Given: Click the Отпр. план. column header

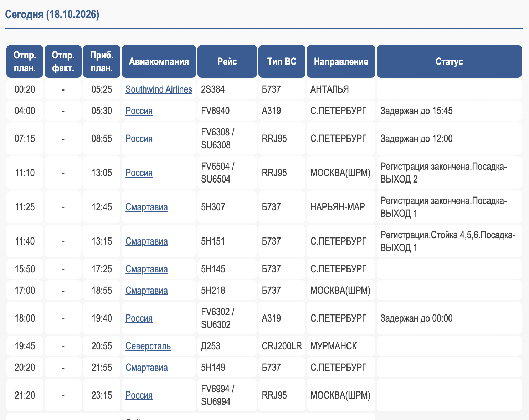Looking at the screenshot, I should click(x=25, y=61).
